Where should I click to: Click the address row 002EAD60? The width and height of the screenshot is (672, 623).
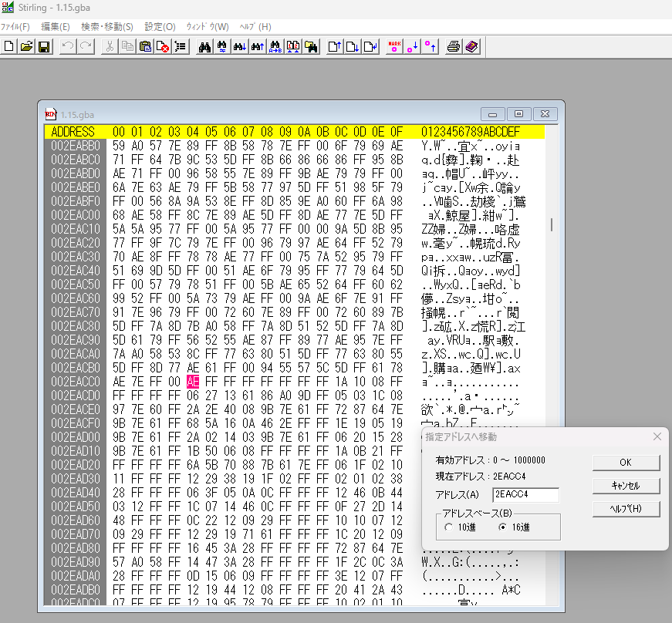[76, 520]
